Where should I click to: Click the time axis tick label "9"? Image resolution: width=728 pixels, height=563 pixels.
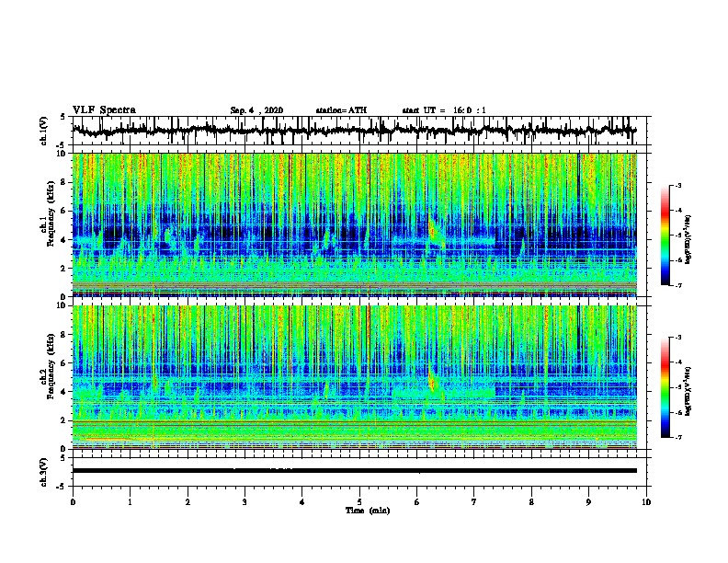(x=588, y=501)
